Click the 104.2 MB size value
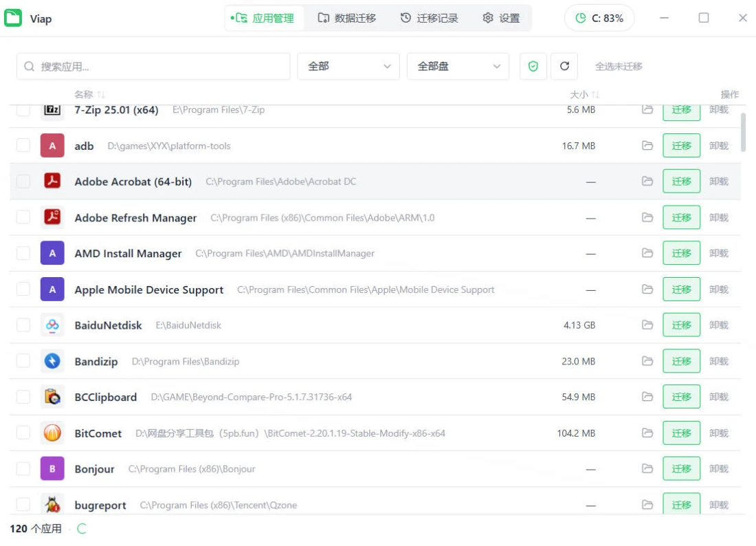The width and height of the screenshot is (756, 546). pos(576,433)
